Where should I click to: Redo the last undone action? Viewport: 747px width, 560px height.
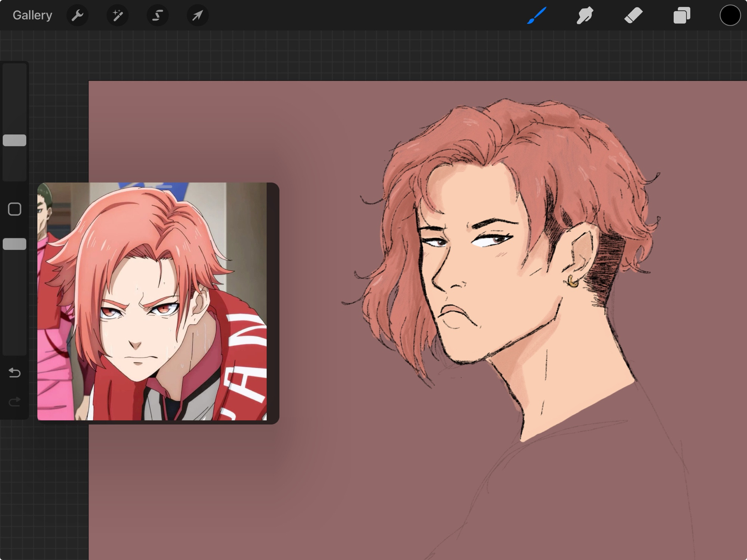coord(15,402)
